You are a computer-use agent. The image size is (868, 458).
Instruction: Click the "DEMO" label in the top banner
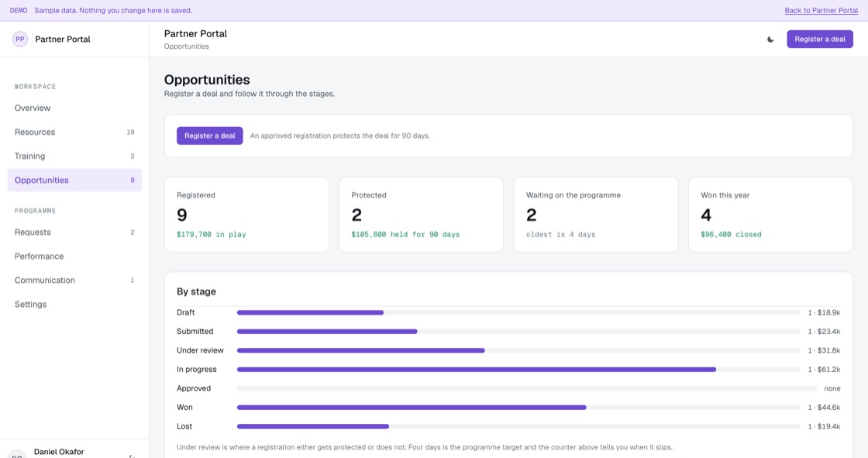click(x=19, y=11)
